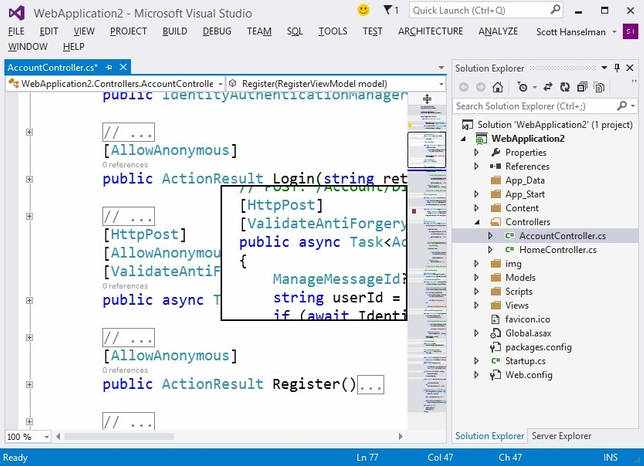The height and width of the screenshot is (466, 644).
Task: Click Solution Explorer Back arrow button
Action: click(x=464, y=87)
